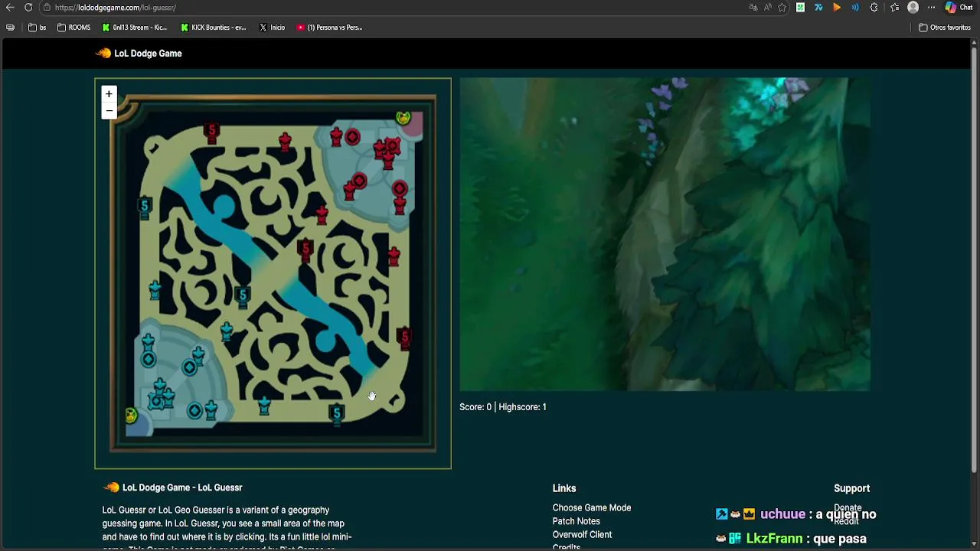The image size is (980, 551).
Task: Open the Persona vs Pers YouTube bookmark
Action: click(330, 28)
